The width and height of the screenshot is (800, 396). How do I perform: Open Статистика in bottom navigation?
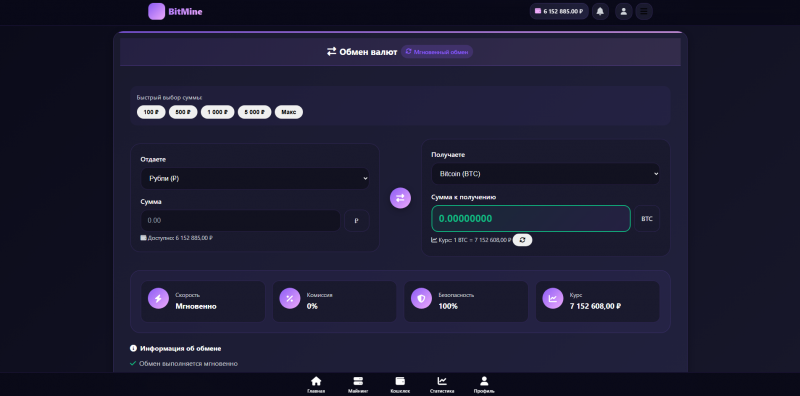pos(442,384)
